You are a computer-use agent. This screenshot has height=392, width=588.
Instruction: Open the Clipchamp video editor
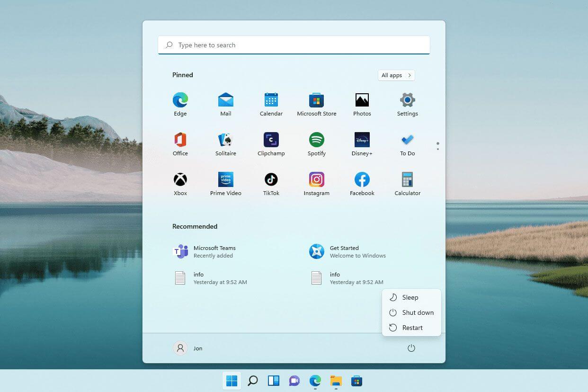coord(271,141)
